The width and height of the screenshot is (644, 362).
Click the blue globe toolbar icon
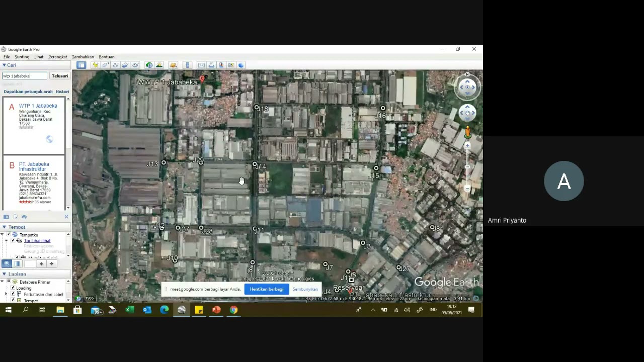(x=241, y=65)
